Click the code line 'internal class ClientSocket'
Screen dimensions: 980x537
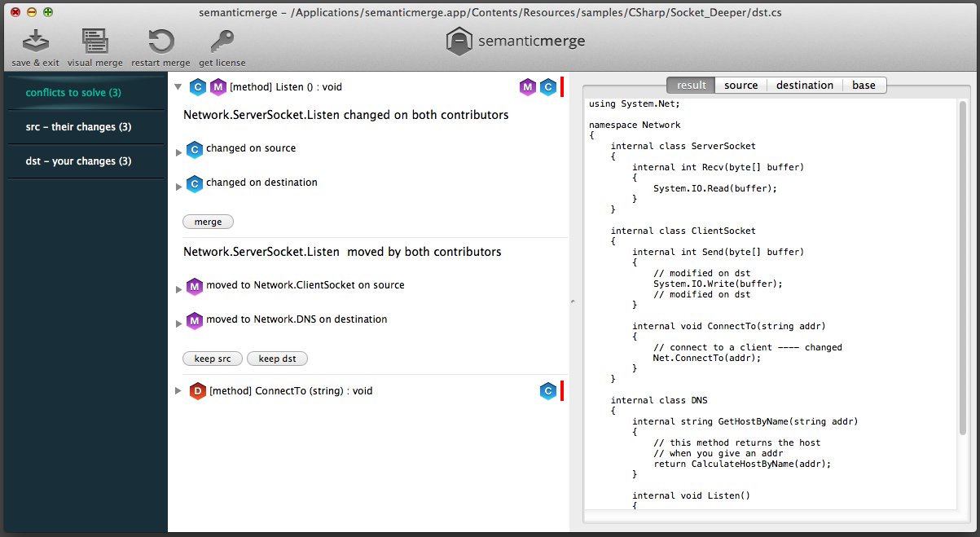(683, 231)
